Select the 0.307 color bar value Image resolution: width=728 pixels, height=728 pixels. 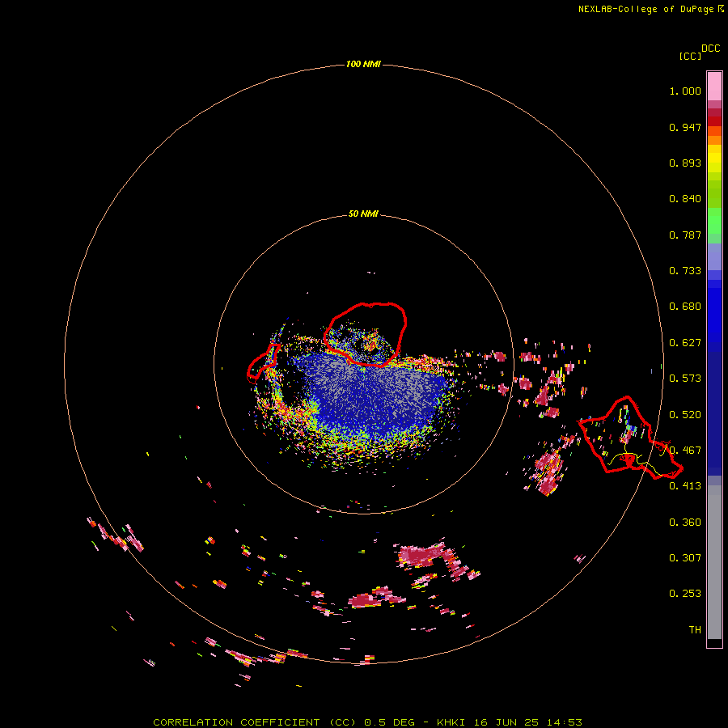click(685, 558)
